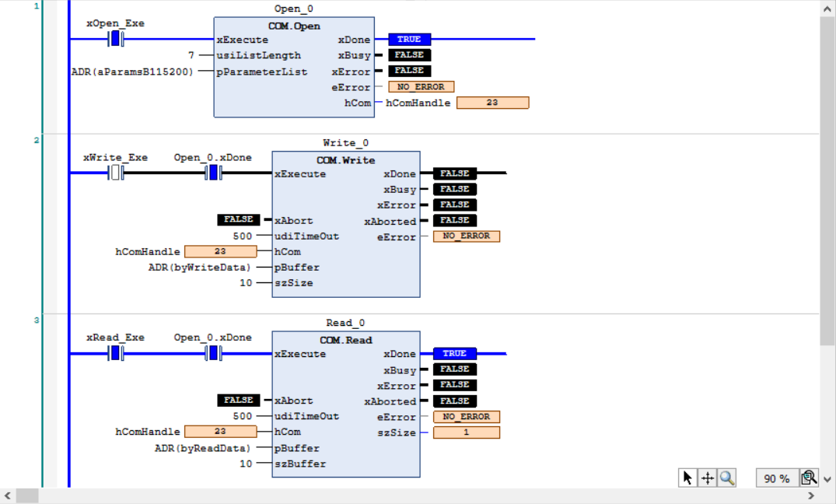This screenshot has height=504, width=836.
Task: Click the Write_0 instance name label
Action: 346,143
